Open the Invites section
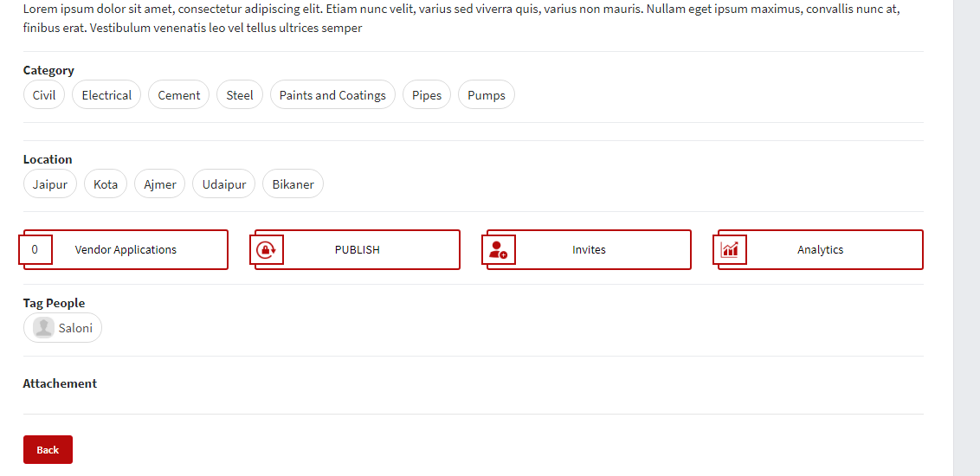980x476 pixels. point(589,250)
